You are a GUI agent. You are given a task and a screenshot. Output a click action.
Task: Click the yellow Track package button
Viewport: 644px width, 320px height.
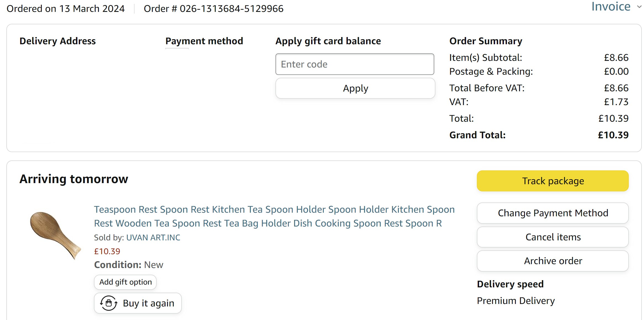pos(553,181)
